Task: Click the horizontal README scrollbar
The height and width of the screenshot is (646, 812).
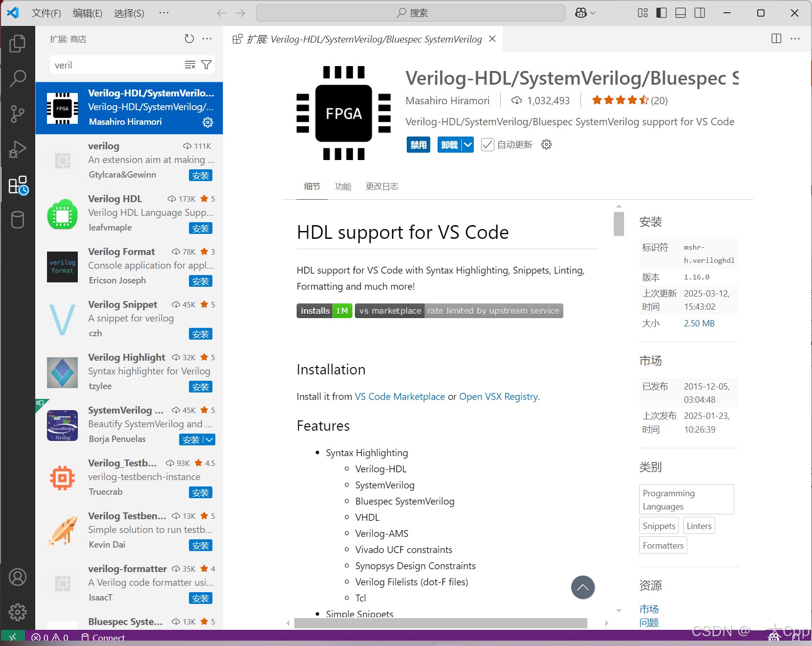Action: (x=441, y=623)
